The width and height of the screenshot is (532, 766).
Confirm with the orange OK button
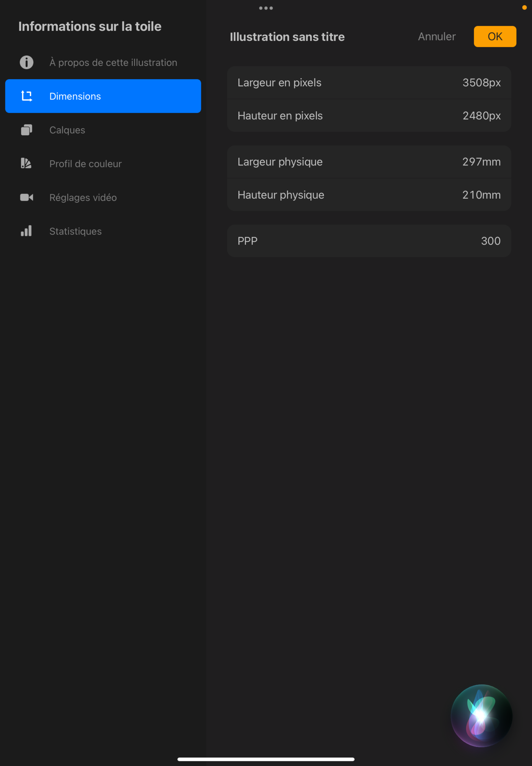[x=494, y=36]
